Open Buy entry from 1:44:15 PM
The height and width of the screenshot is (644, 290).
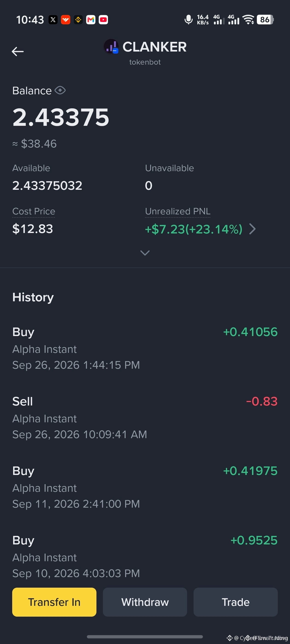point(145,348)
